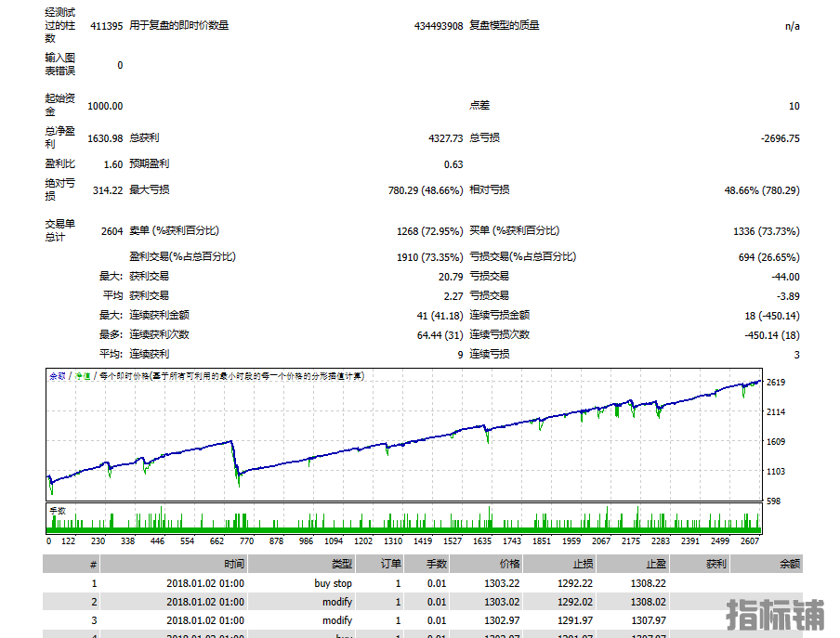
Task: Click the bars tested value 411395
Action: tap(107, 26)
